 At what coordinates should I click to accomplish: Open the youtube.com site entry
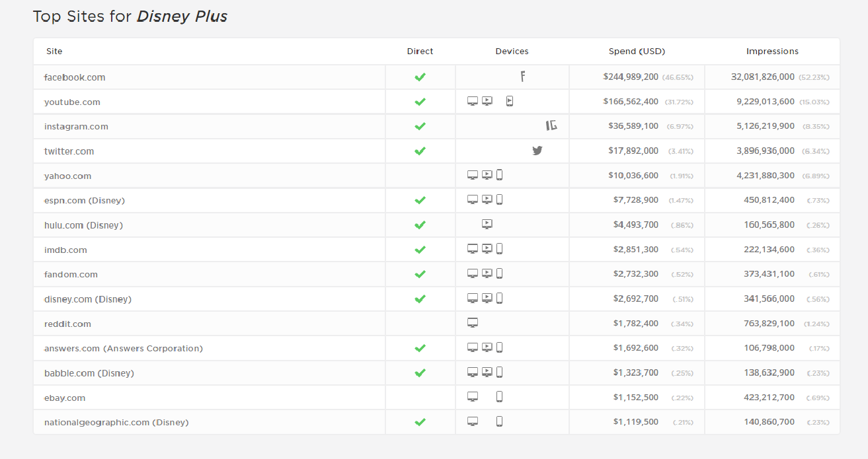coord(72,102)
